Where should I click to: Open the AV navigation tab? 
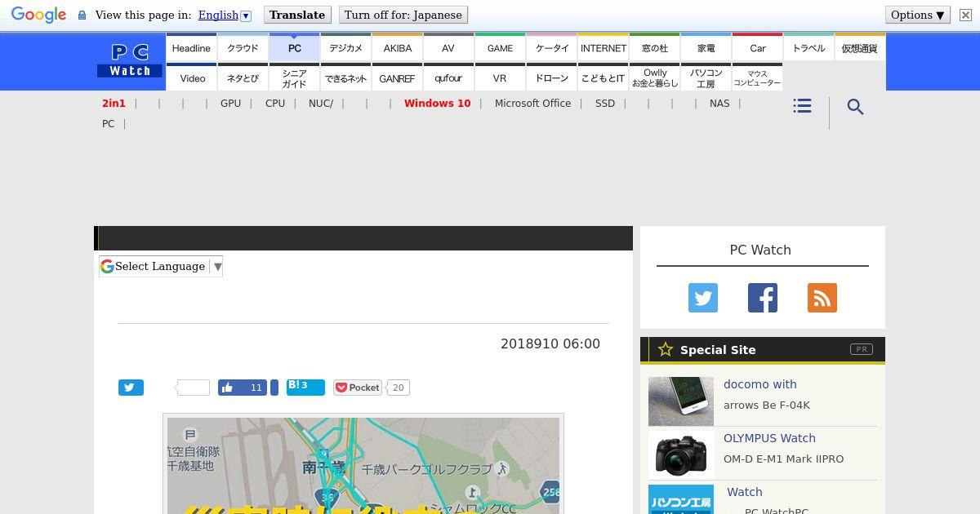click(x=448, y=47)
